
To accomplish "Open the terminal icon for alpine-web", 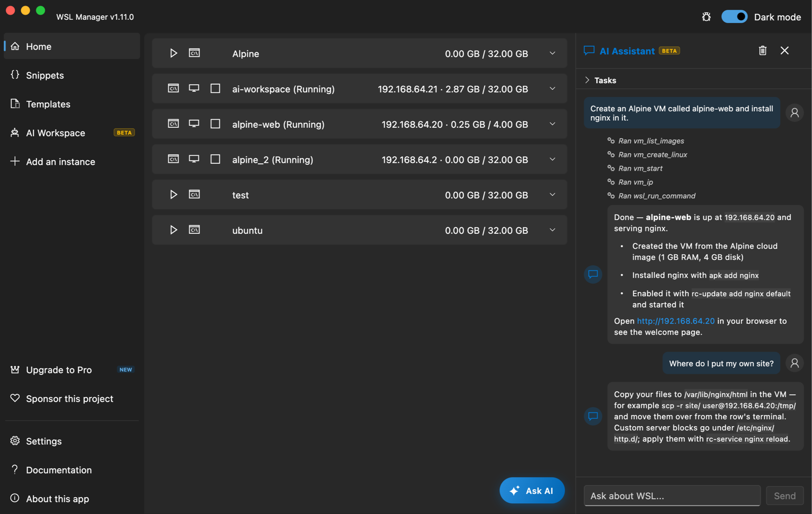I will (174, 124).
